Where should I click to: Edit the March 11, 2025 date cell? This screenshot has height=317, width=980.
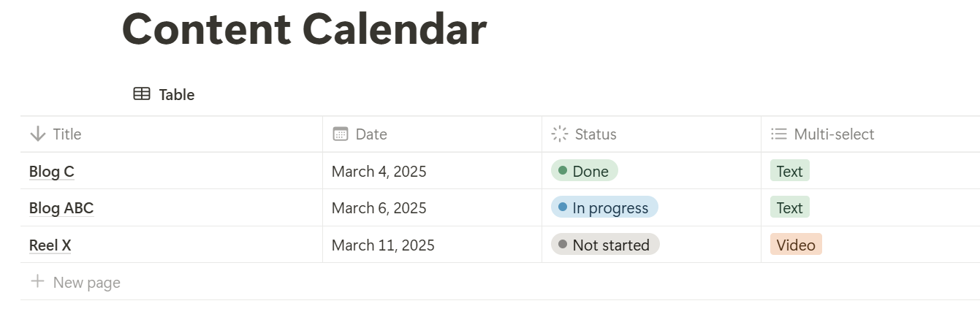tap(383, 245)
